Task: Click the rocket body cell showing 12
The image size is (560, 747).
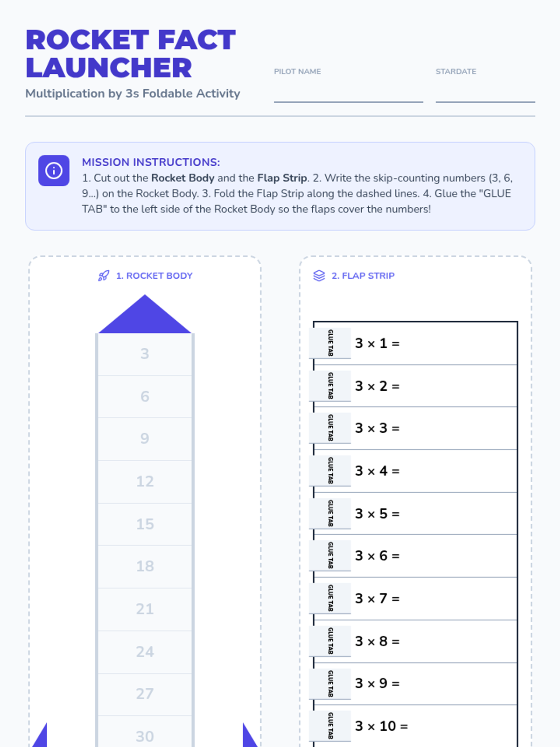Action: pos(145,482)
